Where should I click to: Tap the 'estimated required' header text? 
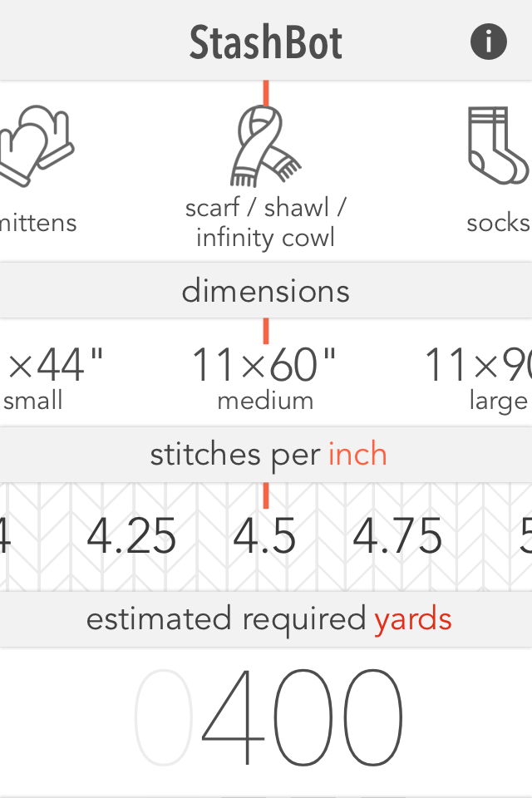point(226,619)
